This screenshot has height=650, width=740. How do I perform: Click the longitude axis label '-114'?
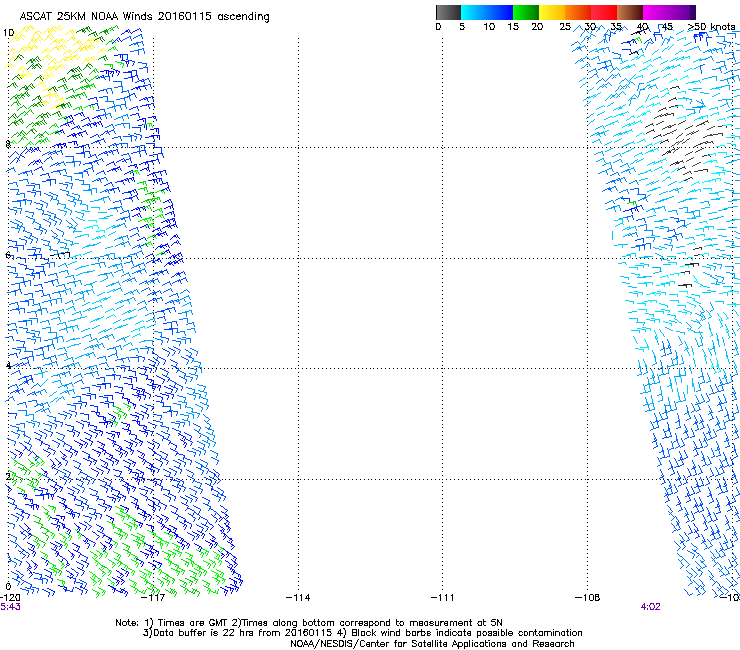(x=298, y=598)
